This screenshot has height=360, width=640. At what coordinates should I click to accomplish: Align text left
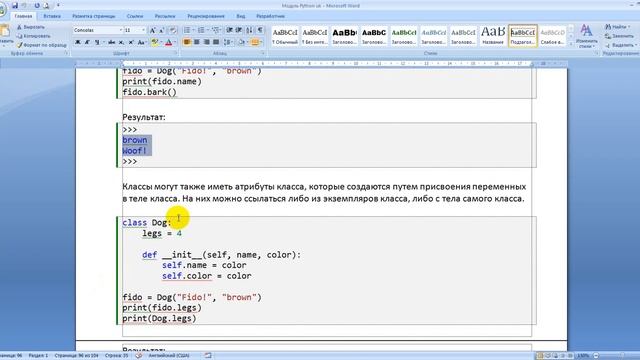point(187,42)
